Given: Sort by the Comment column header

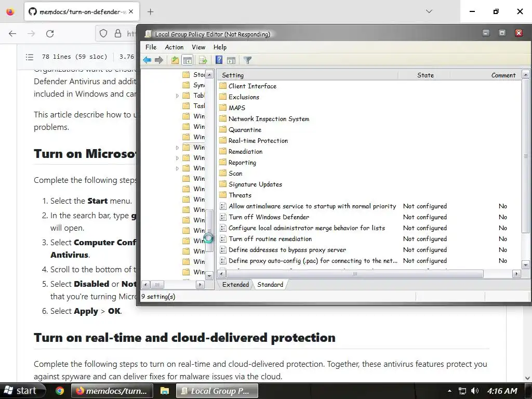Looking at the screenshot, I should click(486, 75).
